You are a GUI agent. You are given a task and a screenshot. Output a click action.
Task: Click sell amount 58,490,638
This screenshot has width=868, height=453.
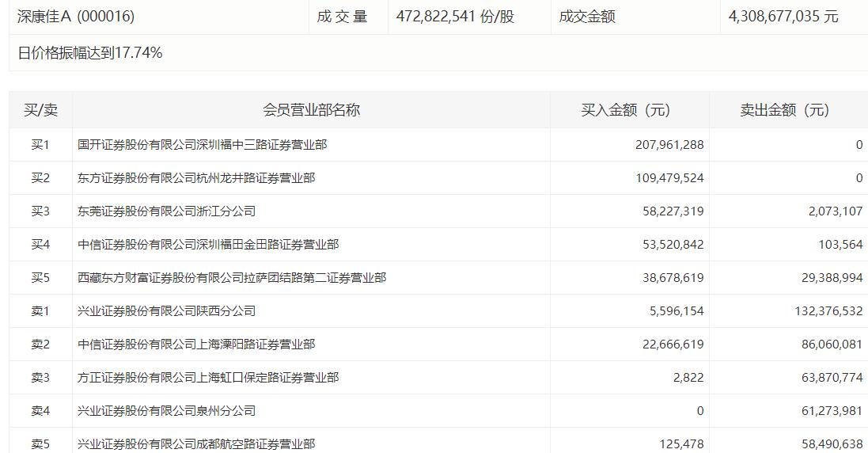[832, 444]
